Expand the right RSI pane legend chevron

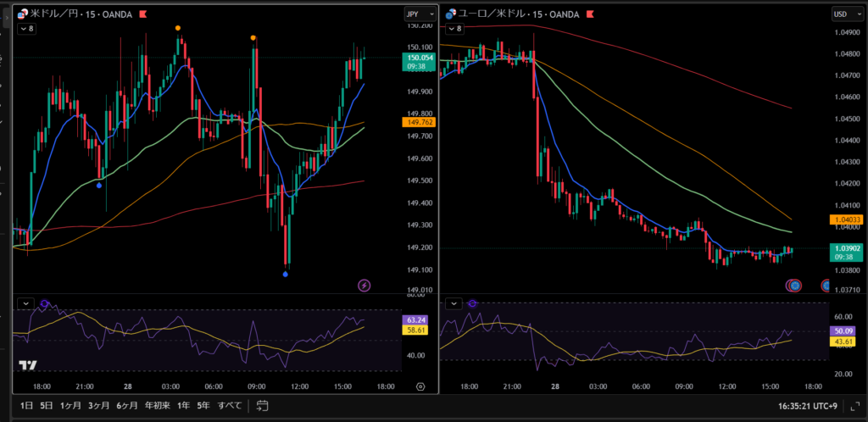pos(453,303)
